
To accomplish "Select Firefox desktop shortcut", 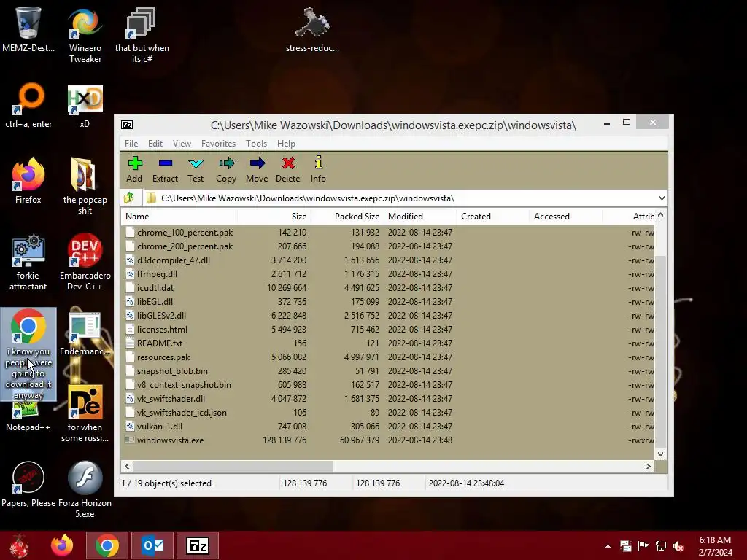I will tap(28, 181).
